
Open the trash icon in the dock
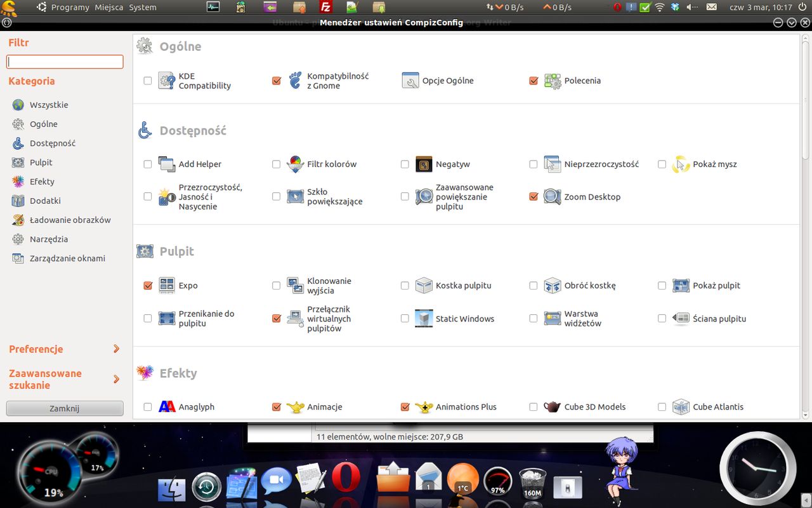(532, 484)
